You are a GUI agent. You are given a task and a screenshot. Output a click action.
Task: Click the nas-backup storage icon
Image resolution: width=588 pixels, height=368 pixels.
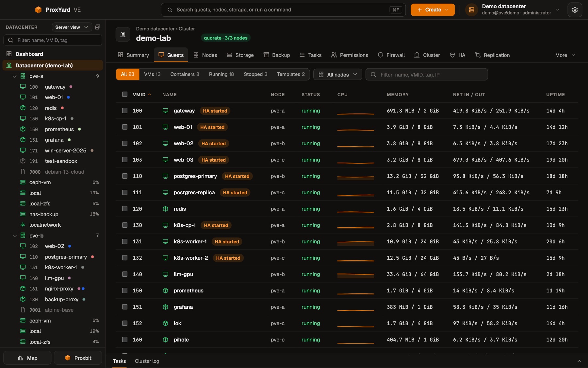pos(23,214)
